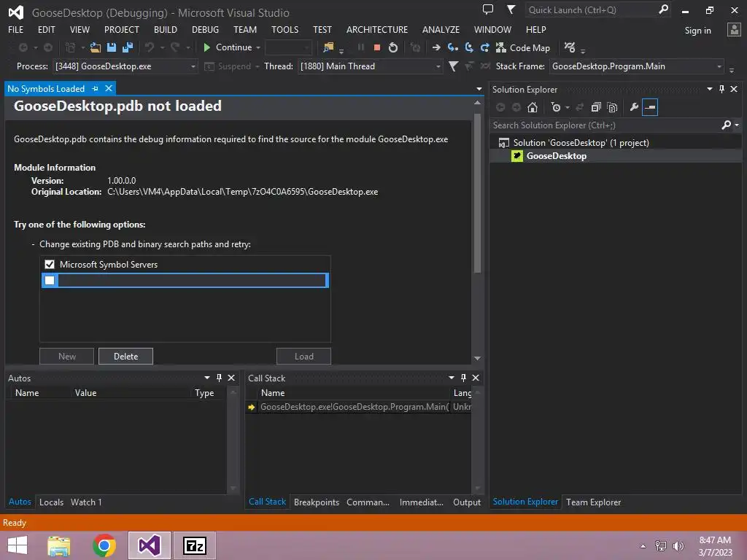Viewport: 747px width, 560px height.
Task: Open the Continue button dropdown arrow
Action: [x=258, y=47]
